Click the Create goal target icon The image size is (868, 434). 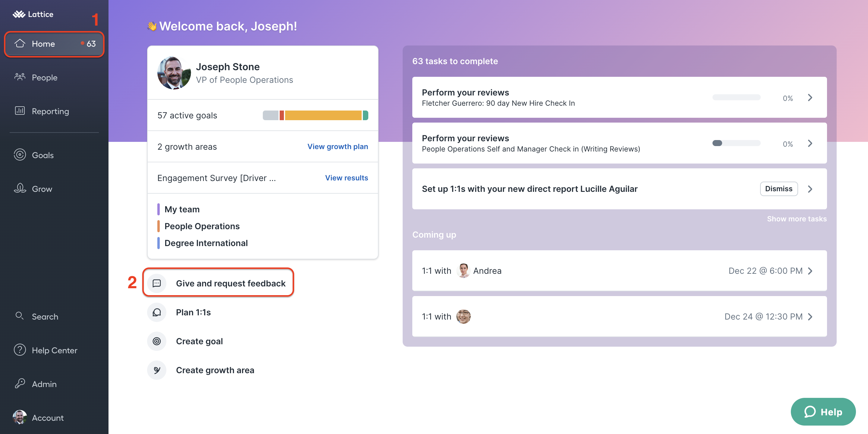pyautogui.click(x=157, y=341)
